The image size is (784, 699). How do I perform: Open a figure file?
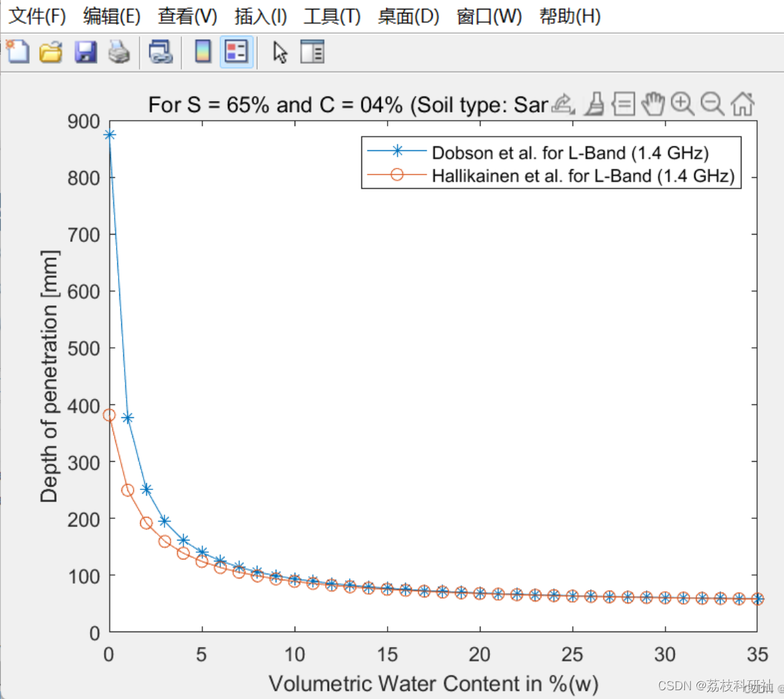(x=51, y=52)
